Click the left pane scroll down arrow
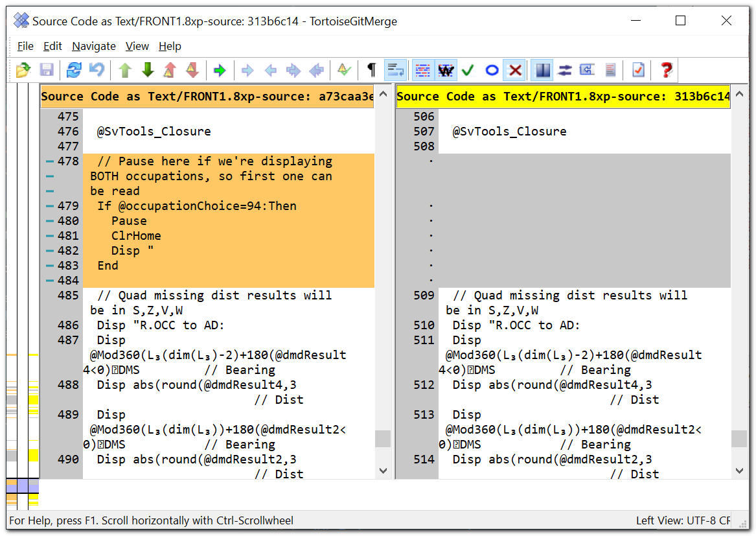This screenshot has width=756, height=536. coord(383,471)
